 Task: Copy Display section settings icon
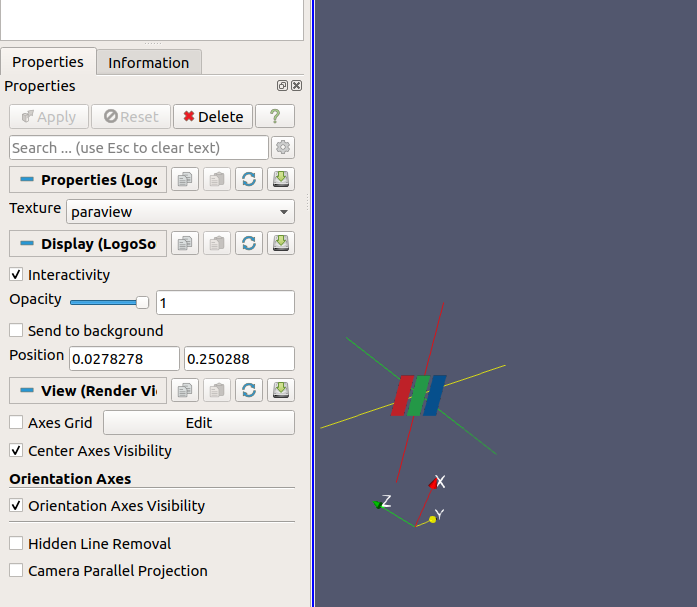185,243
